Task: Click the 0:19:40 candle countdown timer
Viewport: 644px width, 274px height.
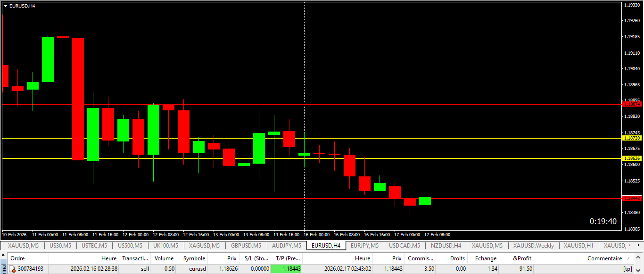Action: pyautogui.click(x=603, y=221)
